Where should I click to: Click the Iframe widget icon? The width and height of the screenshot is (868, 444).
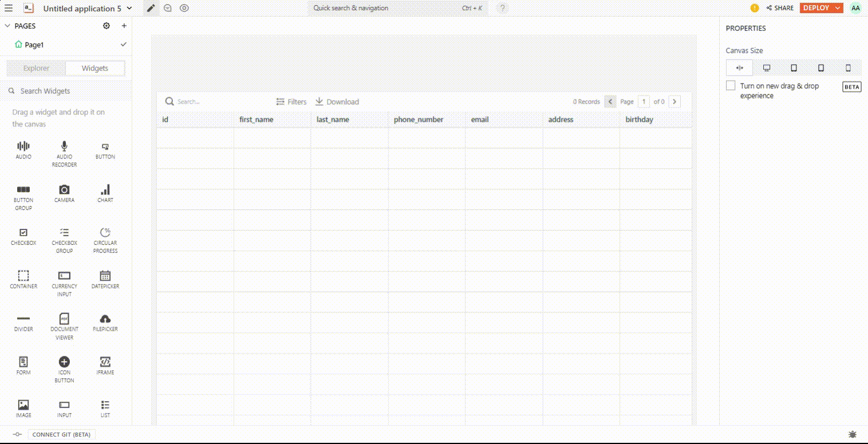(105, 362)
